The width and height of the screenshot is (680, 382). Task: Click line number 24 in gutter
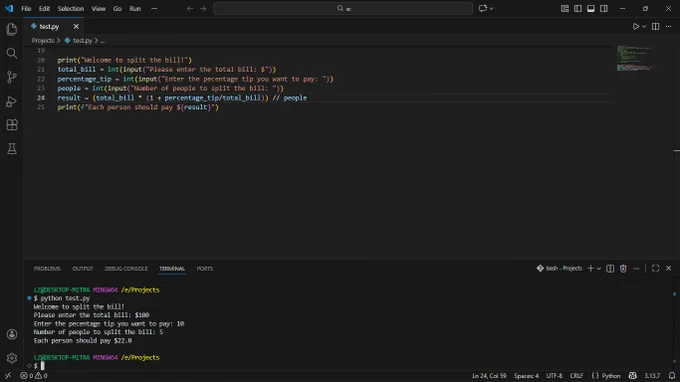click(41, 98)
